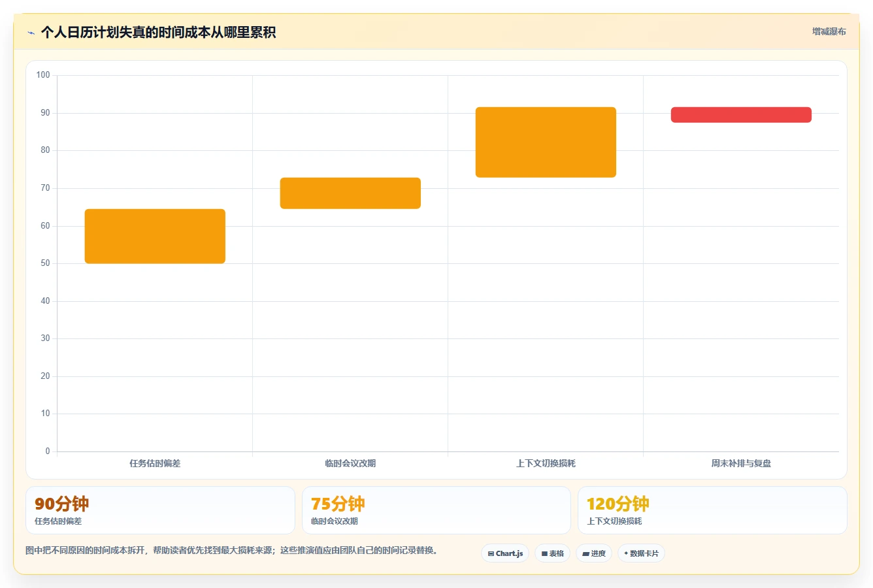Select the red 周末补排与复盘 bar
Screen dimensions: 873x588
(741, 115)
